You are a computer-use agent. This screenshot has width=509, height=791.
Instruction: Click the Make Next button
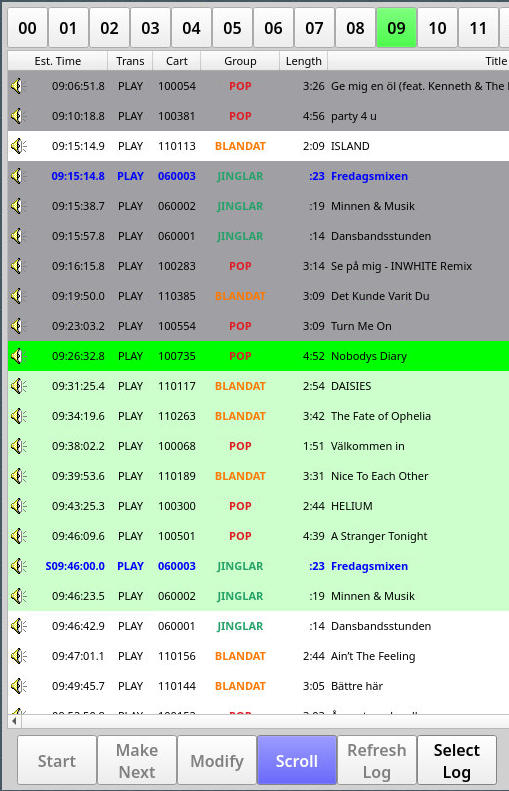[x=137, y=761]
